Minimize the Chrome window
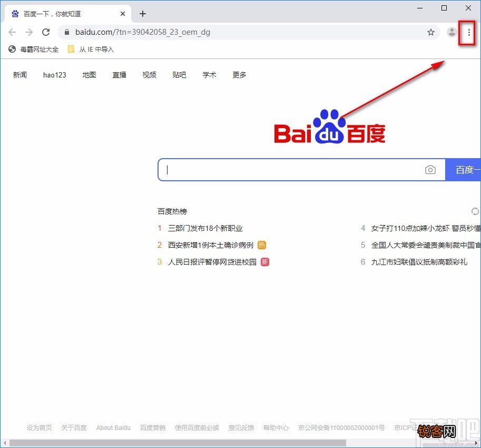 point(420,8)
